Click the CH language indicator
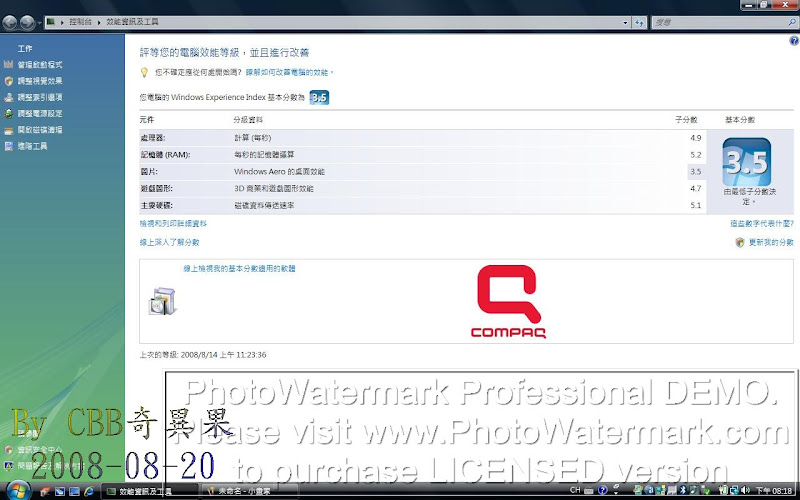The height and width of the screenshot is (500, 800). (575, 490)
